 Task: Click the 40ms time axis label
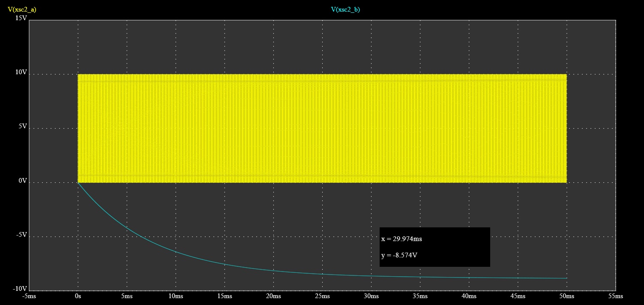[469, 296]
